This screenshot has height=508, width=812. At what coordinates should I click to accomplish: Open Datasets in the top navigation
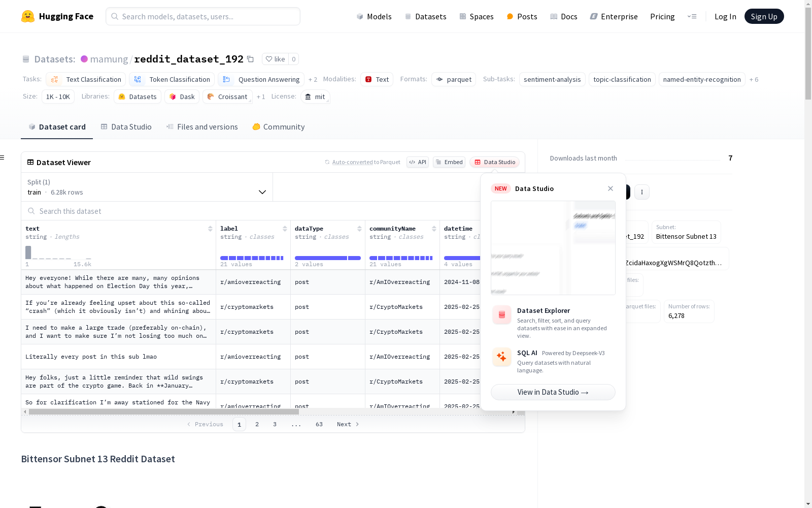[x=425, y=16]
